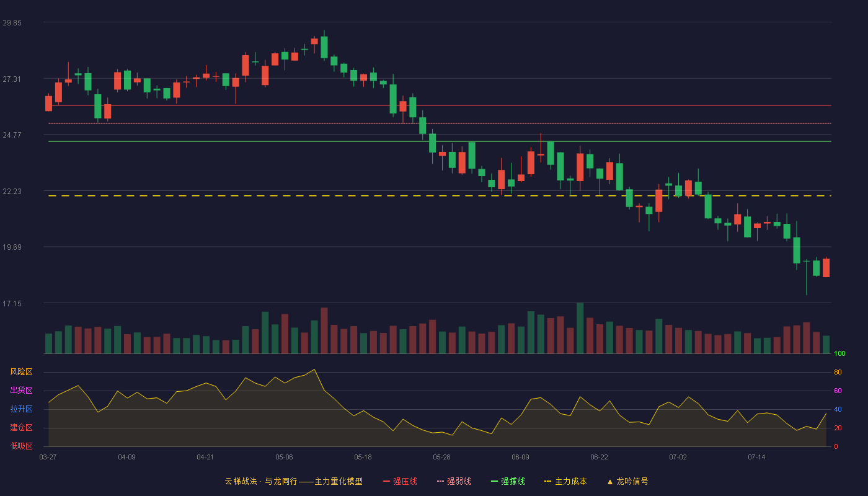Click the 07-14 date label
This screenshot has width=868, height=496.
point(756,457)
